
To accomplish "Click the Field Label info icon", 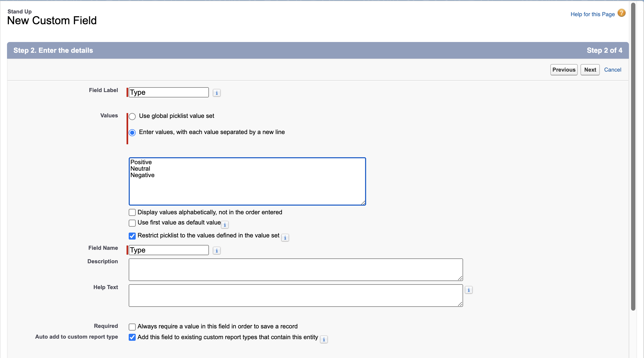I will tap(216, 93).
